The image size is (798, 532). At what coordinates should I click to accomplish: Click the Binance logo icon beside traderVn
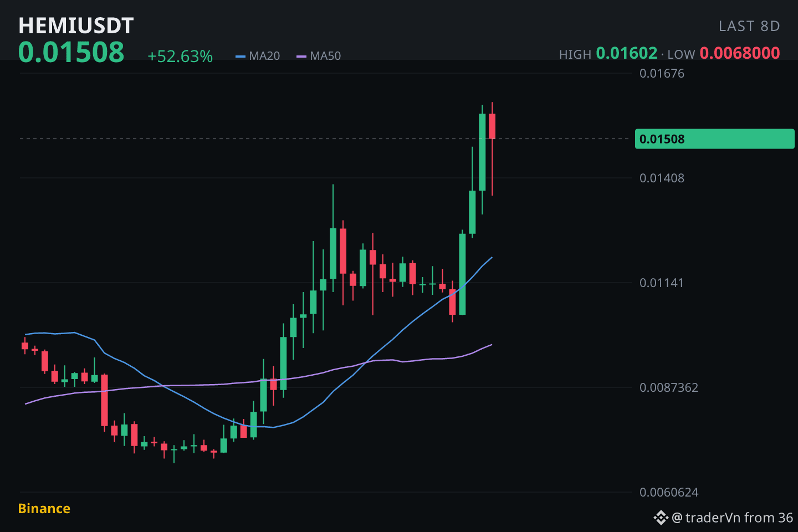tap(661, 518)
